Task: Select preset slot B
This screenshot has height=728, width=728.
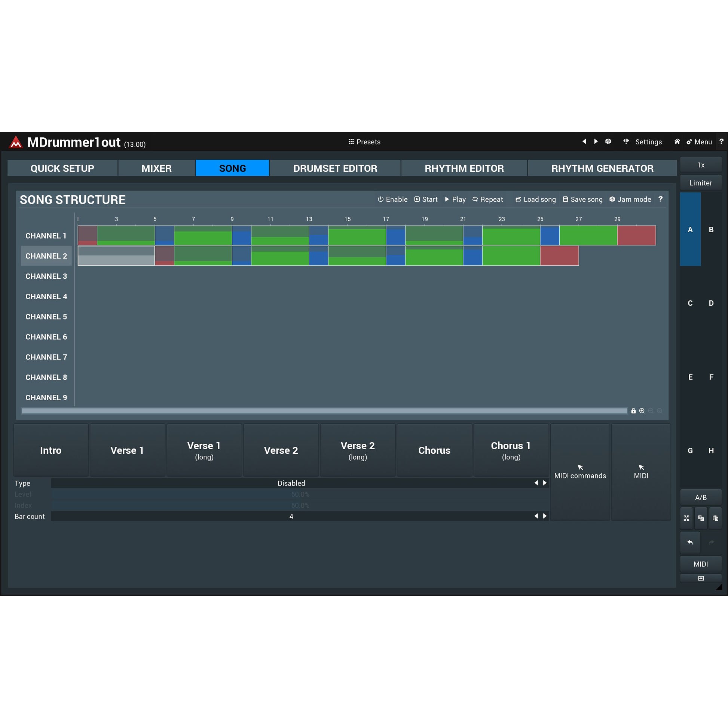Action: [711, 229]
